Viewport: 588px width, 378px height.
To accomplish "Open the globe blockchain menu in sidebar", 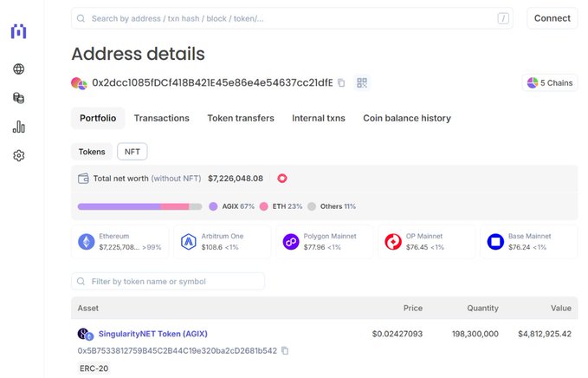I will coord(19,69).
